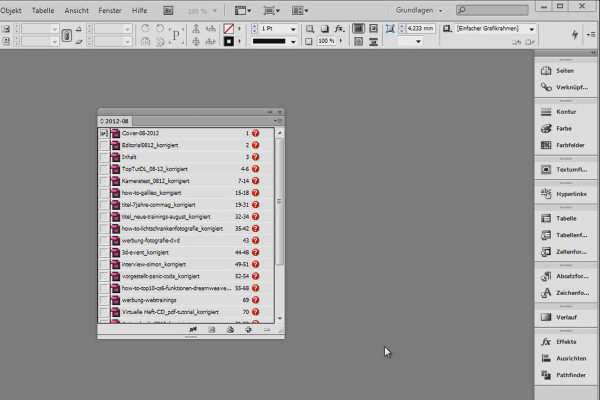Click the search field in menu bar
This screenshot has width=600, height=400.
tap(492, 10)
